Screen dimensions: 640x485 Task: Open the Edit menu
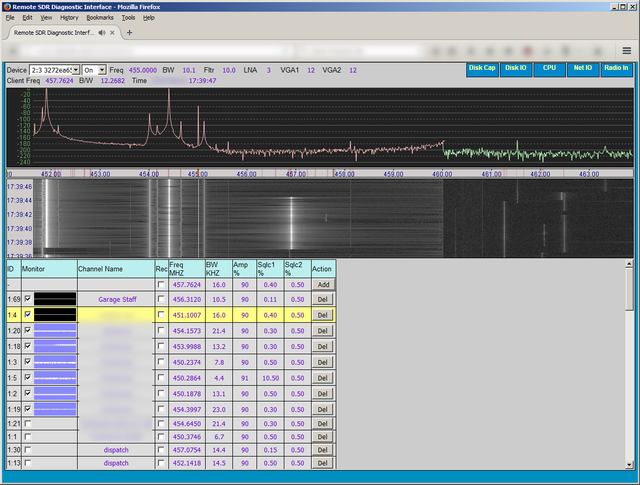click(27, 18)
